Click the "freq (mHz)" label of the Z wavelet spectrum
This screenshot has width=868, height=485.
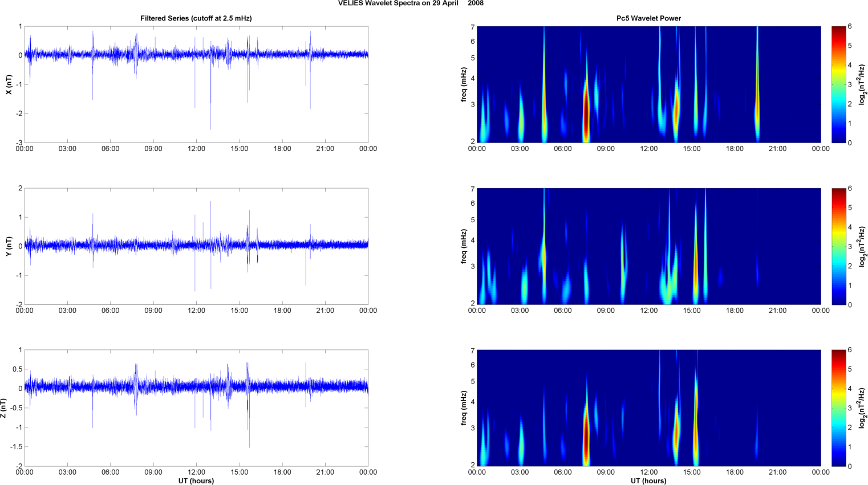pos(464,408)
